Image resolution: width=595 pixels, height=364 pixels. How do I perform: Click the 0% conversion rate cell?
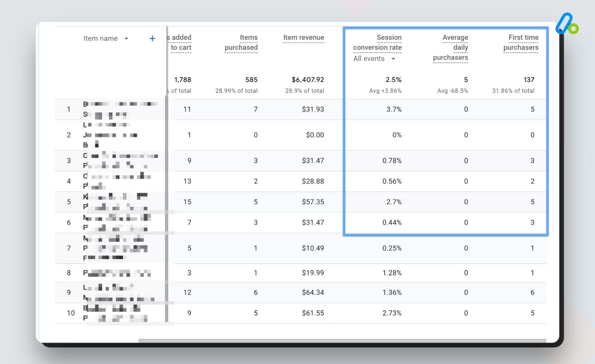[397, 135]
